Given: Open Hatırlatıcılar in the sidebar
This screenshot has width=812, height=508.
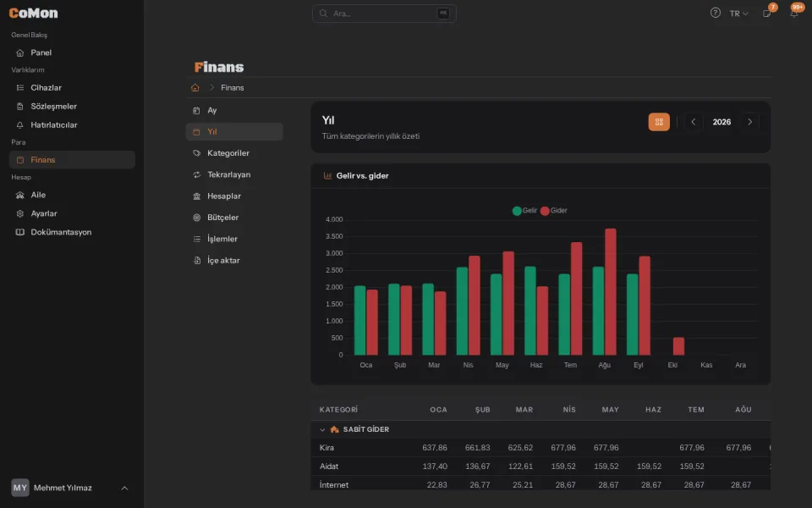Looking at the screenshot, I should (72, 125).
